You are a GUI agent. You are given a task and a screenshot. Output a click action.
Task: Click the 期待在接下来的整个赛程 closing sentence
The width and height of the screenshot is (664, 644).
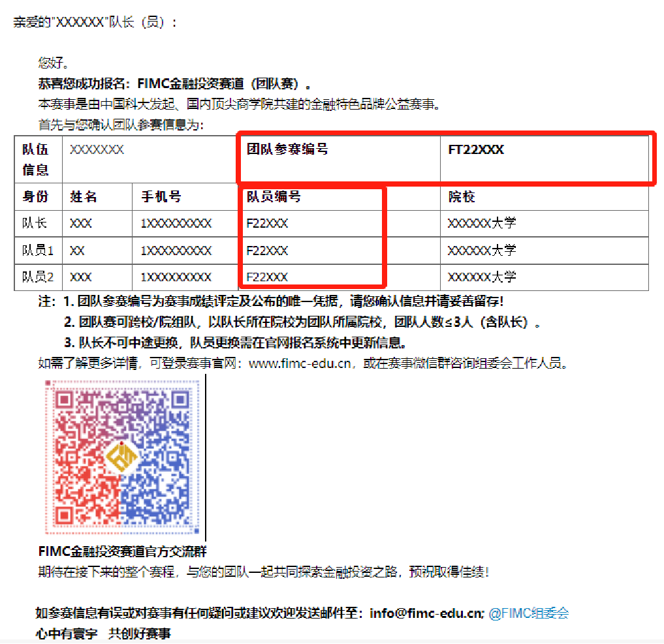263,572
